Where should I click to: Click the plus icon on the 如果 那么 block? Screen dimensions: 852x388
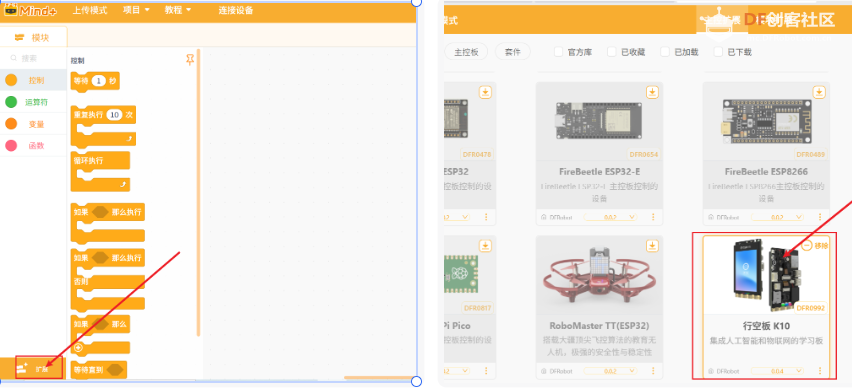[78, 348]
